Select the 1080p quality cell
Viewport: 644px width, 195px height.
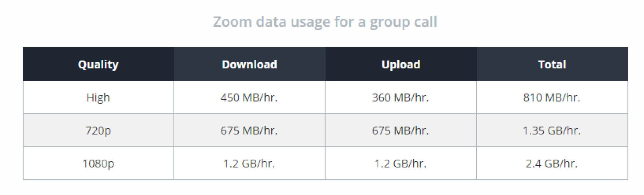point(98,164)
